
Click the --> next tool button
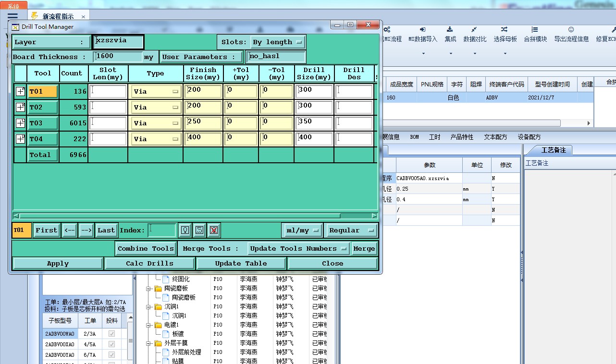86,230
